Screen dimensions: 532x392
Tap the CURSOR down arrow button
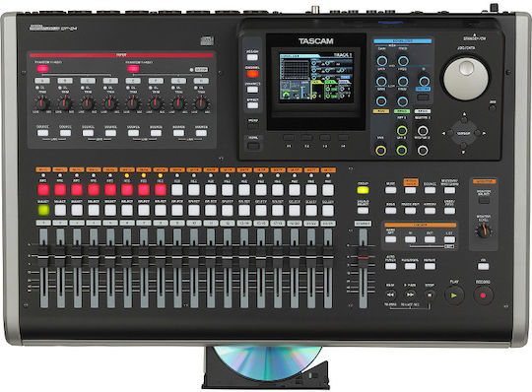point(464,147)
